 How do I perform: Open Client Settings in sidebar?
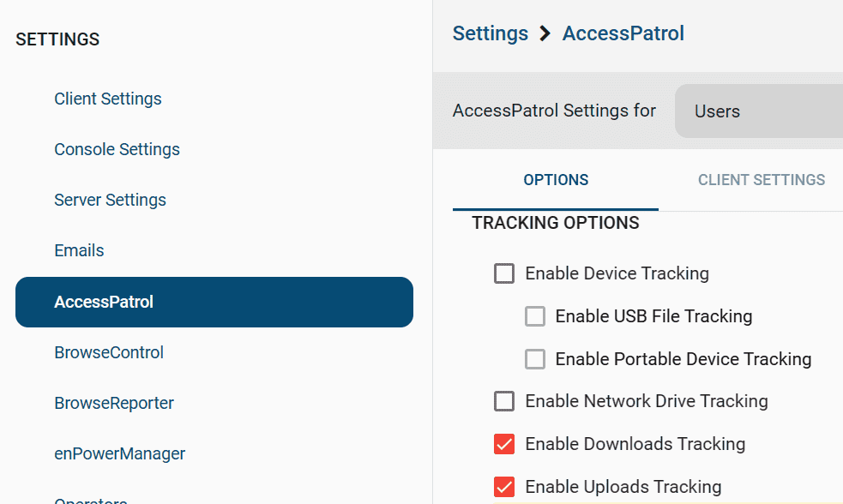(108, 99)
